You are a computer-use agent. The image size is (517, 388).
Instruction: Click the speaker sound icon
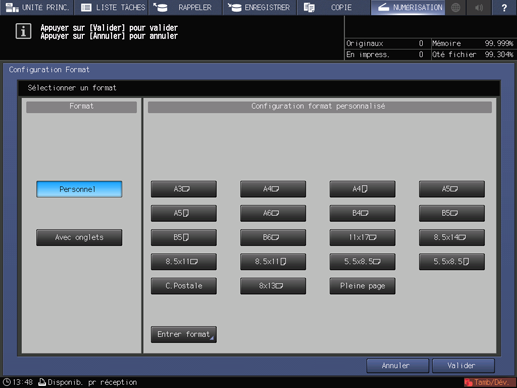click(479, 7)
